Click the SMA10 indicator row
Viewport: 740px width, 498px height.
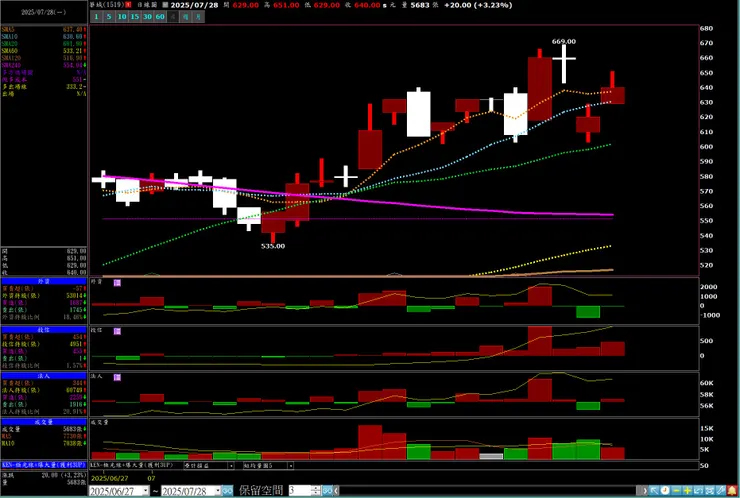tap(43, 36)
